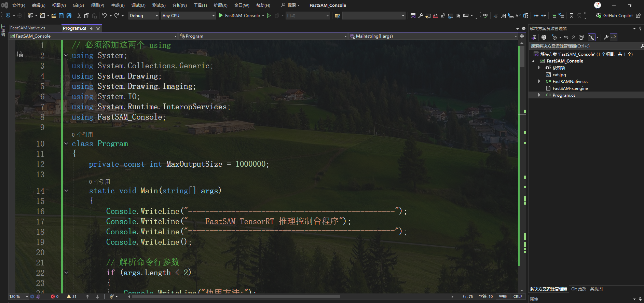Start debugging with the green FastSAM_Console play button
Screen dimensions: 644x303
tap(239, 15)
